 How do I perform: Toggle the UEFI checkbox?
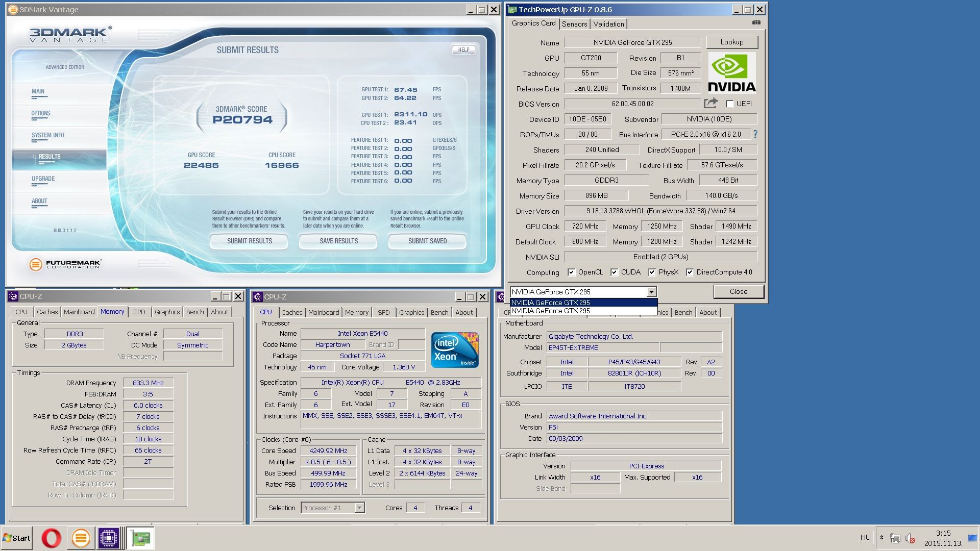point(730,104)
